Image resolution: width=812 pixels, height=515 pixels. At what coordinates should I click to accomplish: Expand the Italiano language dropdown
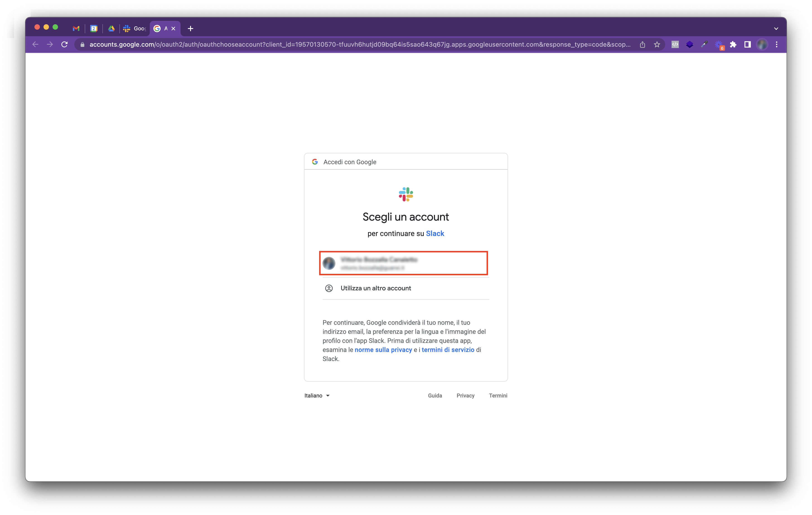coord(317,395)
